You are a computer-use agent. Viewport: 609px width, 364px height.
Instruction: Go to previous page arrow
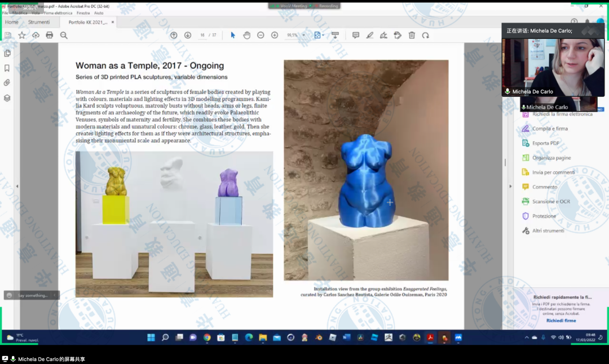pyautogui.click(x=174, y=35)
